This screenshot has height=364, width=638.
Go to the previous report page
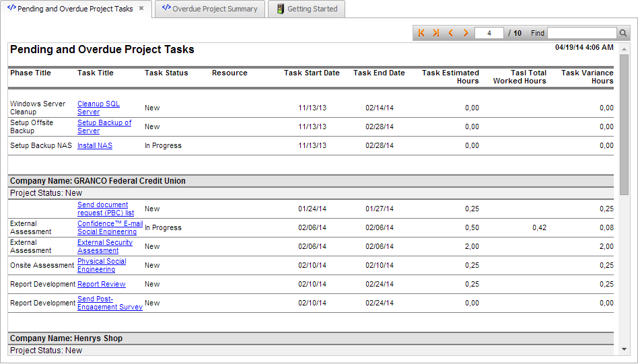pos(450,33)
